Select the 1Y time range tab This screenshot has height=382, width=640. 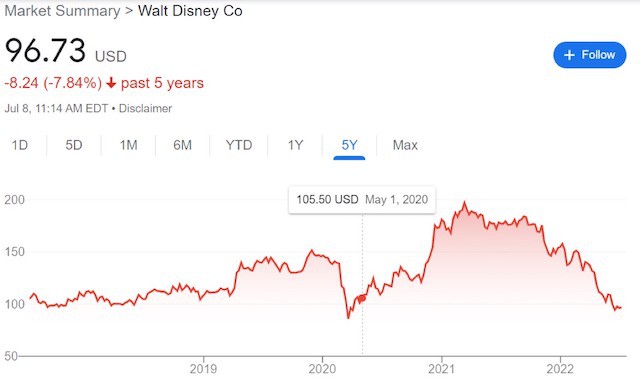[295, 145]
